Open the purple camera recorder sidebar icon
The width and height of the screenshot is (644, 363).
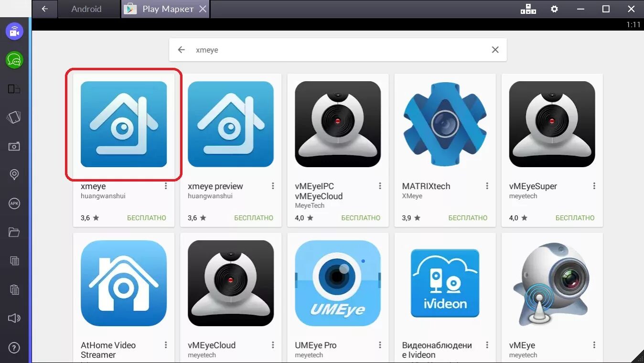coord(14,32)
